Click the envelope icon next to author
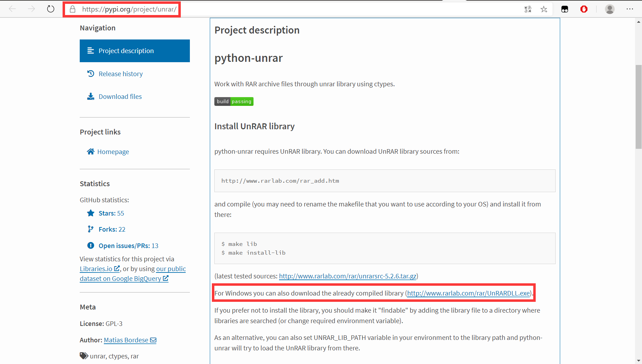 [x=153, y=340]
